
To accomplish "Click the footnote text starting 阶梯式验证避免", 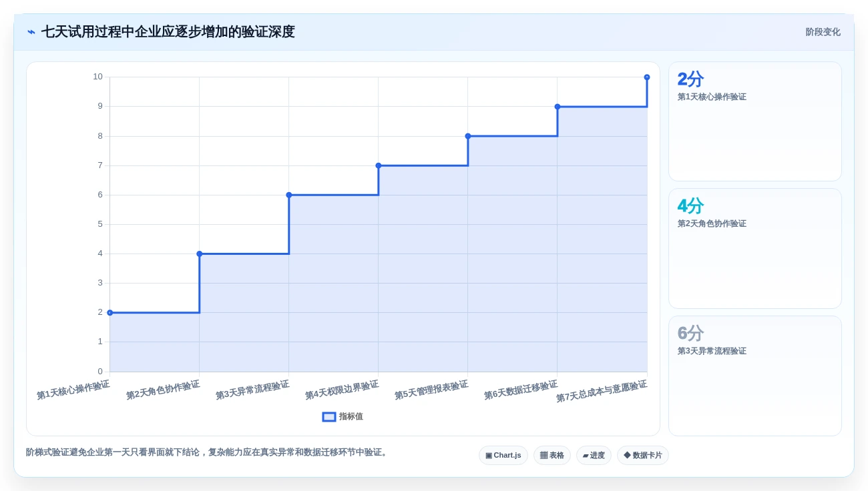I will (x=208, y=452).
